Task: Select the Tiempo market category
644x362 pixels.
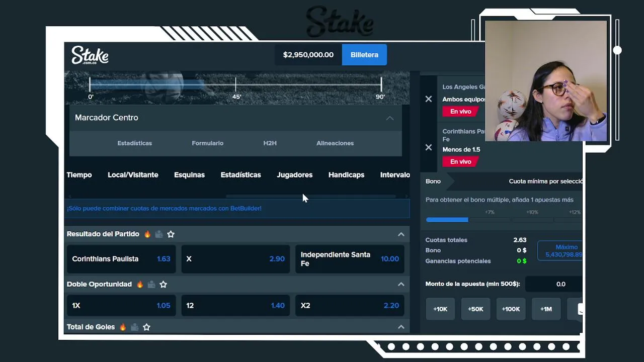Action: 79,175
